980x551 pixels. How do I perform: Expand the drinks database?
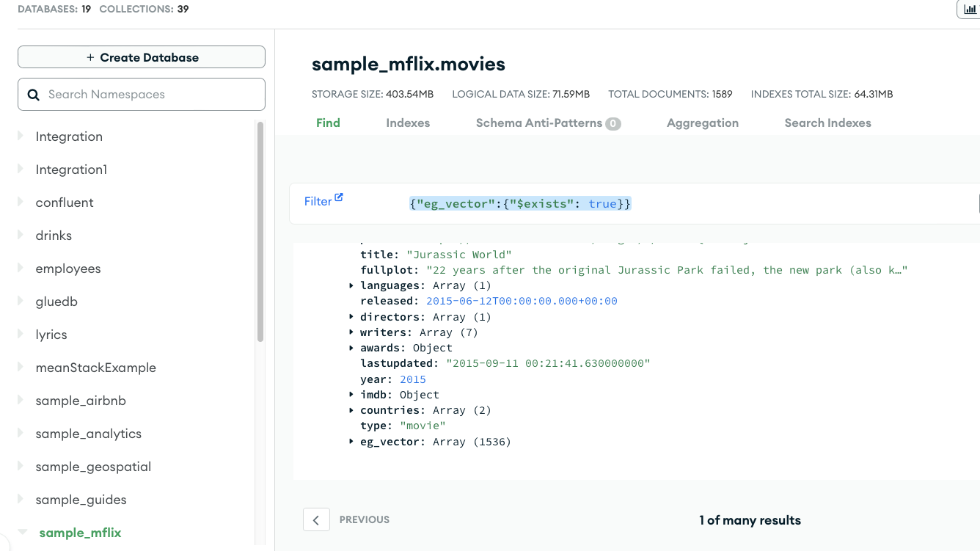pyautogui.click(x=21, y=235)
